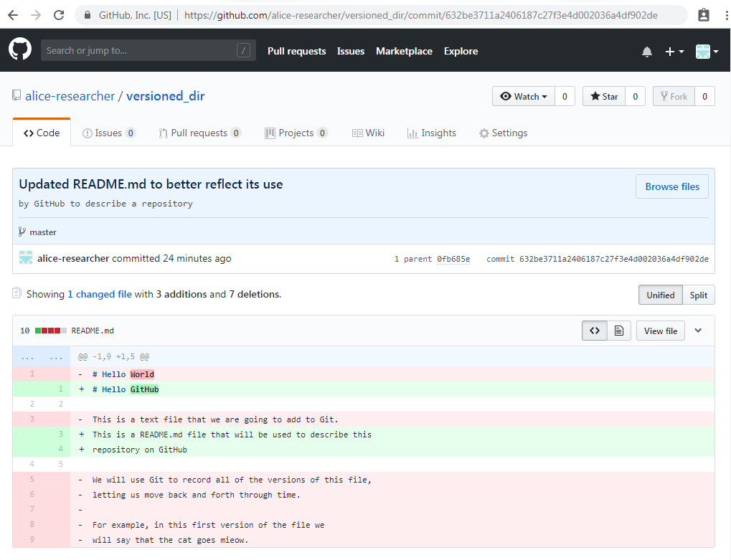731x560 pixels.
Task: Open the Watch options dropdown
Action: [523, 96]
